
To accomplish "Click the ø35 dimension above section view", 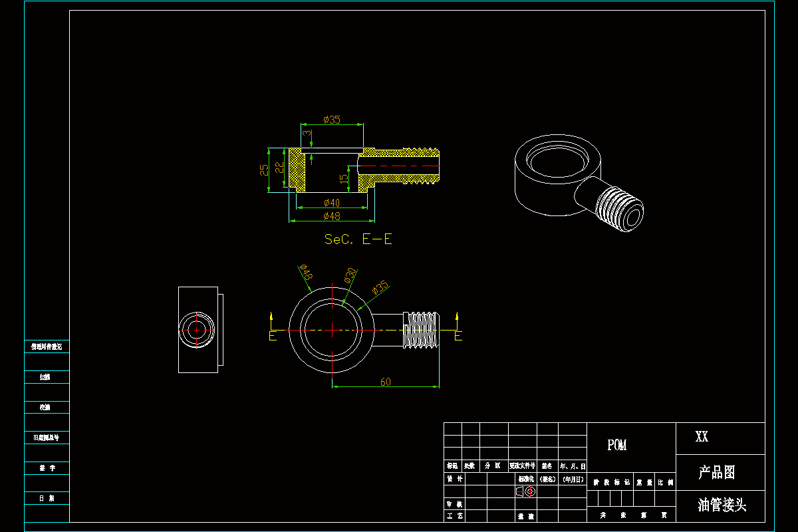I will coord(332,119).
